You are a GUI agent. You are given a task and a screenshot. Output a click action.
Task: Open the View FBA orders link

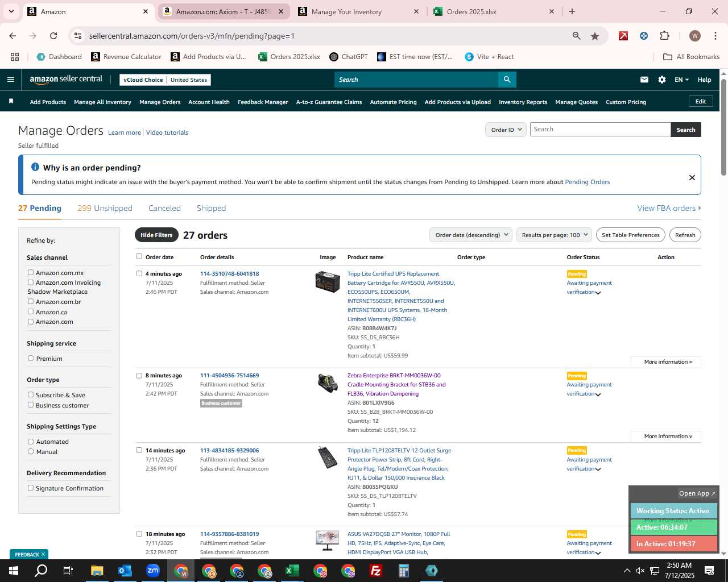click(x=669, y=208)
